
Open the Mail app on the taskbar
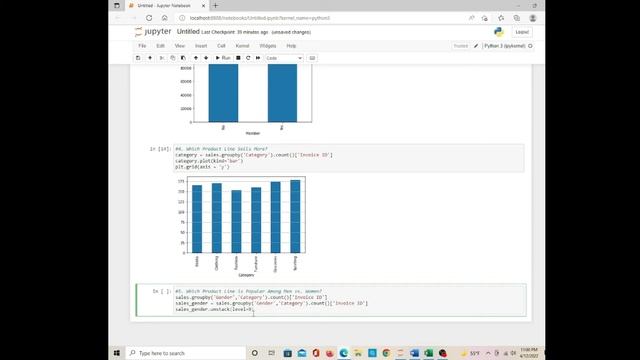point(302,353)
